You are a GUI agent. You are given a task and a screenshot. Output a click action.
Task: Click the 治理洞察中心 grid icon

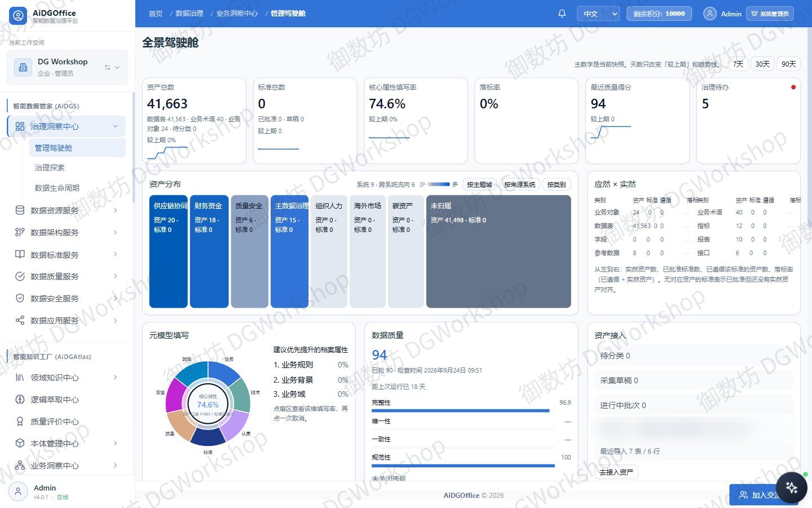[x=20, y=126]
